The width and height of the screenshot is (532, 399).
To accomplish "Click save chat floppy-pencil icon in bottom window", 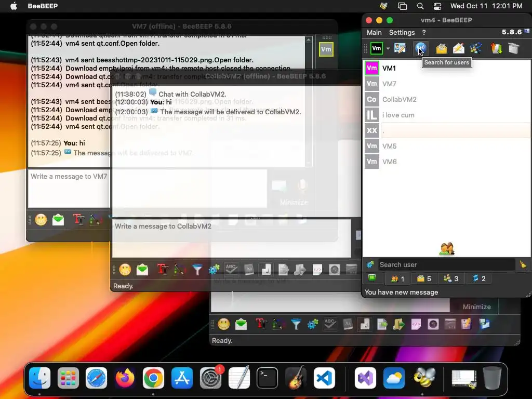I will click(466, 324).
